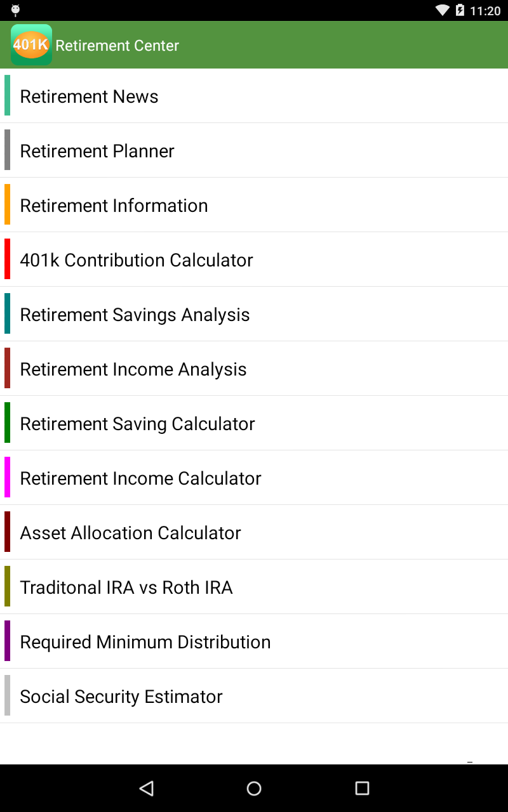Tap the battery status bar icon
508x812 pixels.
[460, 10]
